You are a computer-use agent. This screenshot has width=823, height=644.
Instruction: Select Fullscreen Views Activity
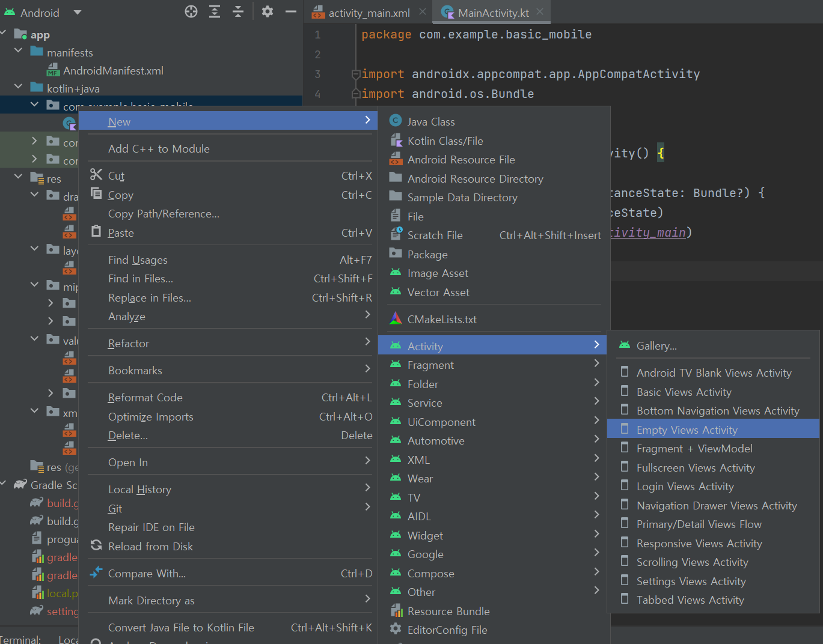click(x=714, y=467)
